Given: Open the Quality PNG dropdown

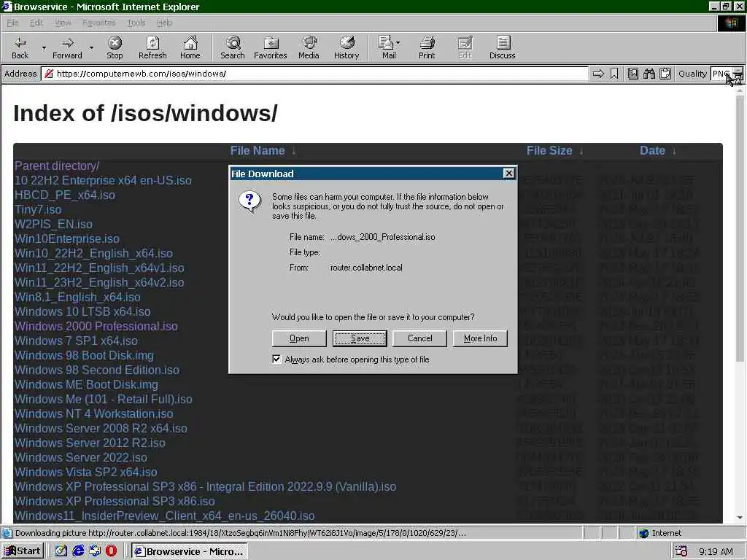Looking at the screenshot, I should coord(726,74).
